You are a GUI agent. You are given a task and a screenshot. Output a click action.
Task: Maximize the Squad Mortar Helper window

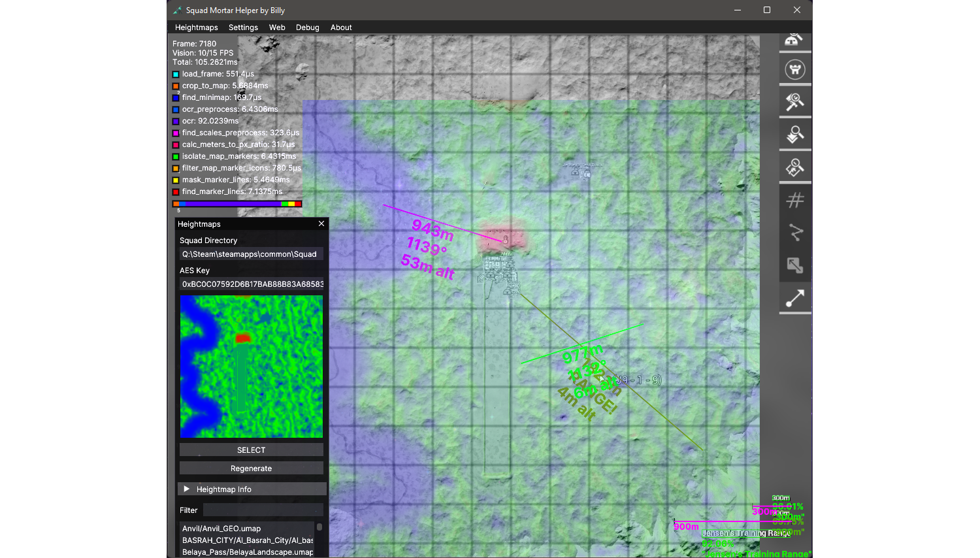tap(767, 10)
